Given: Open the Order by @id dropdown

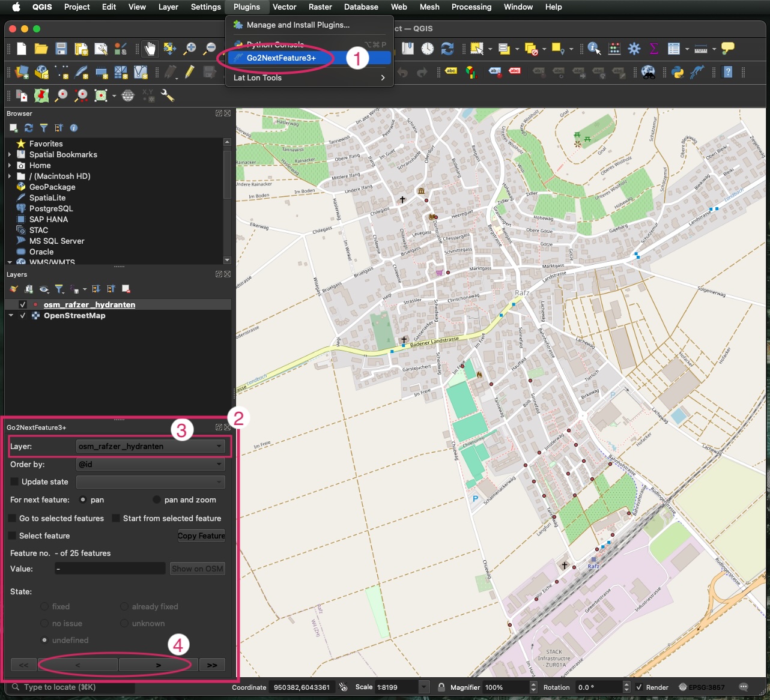Looking at the screenshot, I should 151,464.
